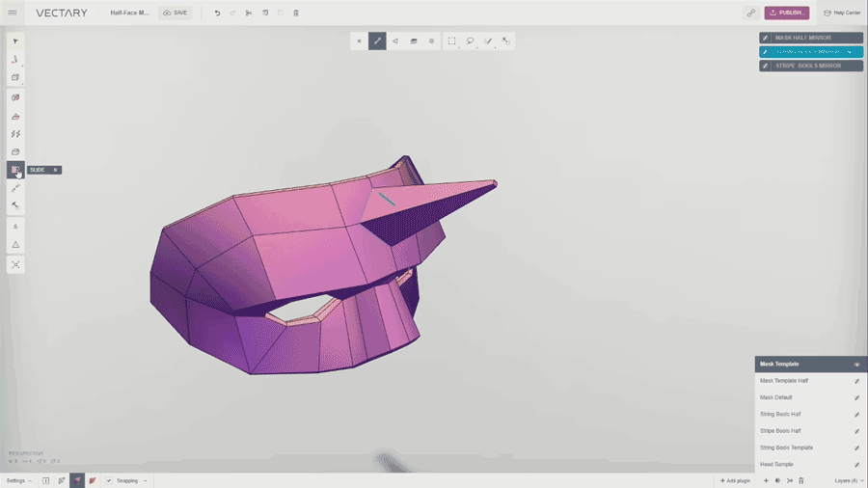Toggle the icon beside Mask Default layer
The width and height of the screenshot is (868, 488).
click(856, 397)
